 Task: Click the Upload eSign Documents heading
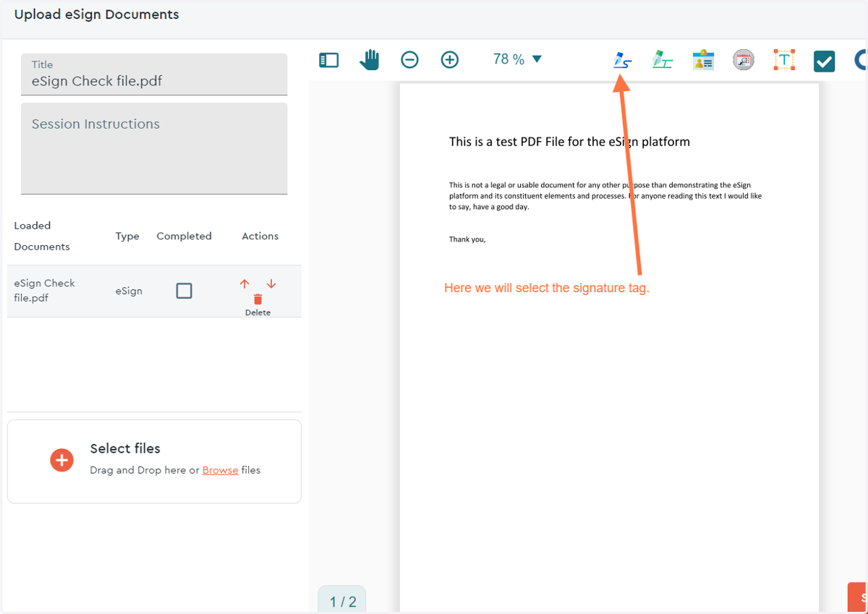click(x=97, y=14)
